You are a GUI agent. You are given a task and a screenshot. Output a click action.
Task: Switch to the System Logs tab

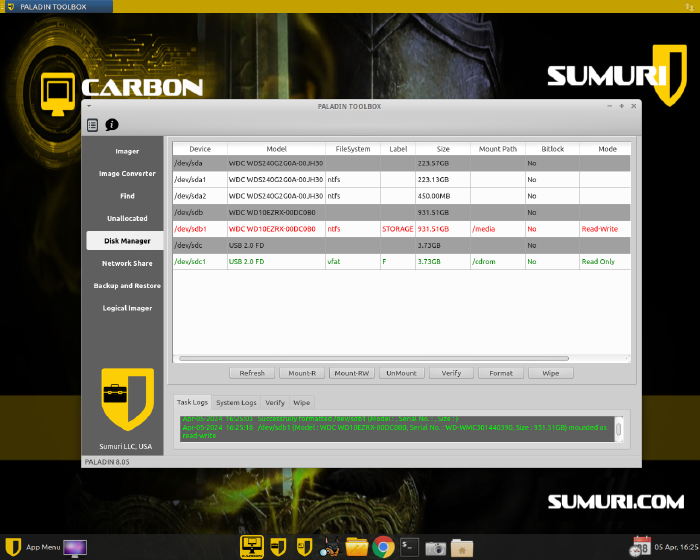click(236, 402)
